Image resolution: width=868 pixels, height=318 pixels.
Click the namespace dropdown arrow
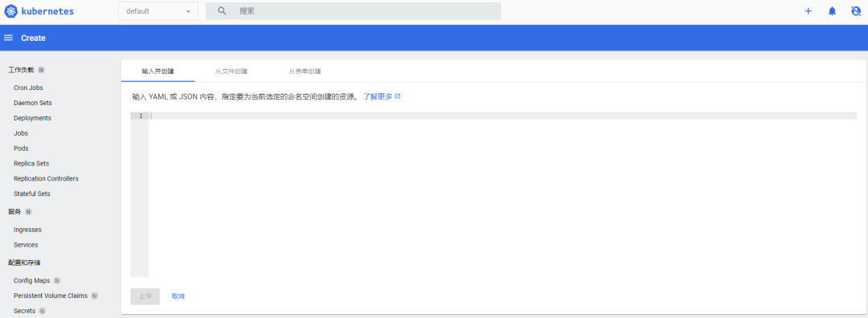188,11
